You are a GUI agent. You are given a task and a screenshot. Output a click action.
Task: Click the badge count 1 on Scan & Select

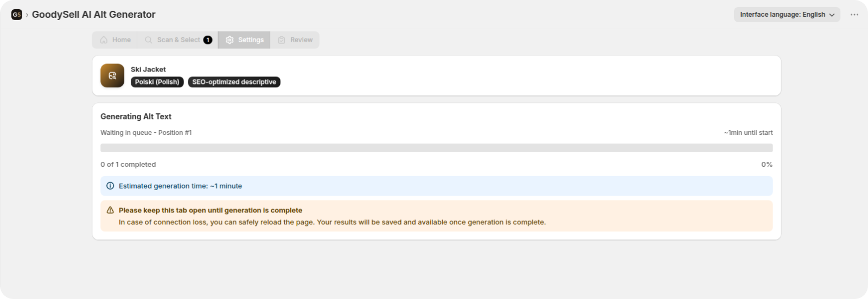click(208, 40)
